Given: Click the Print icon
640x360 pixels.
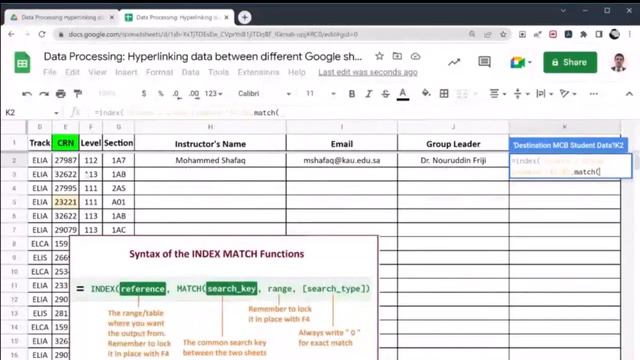Looking at the screenshot, I should pos(61,94).
